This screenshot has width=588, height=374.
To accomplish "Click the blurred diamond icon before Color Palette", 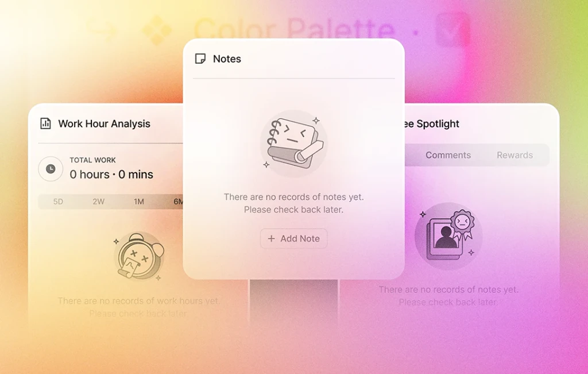I will click(x=157, y=30).
